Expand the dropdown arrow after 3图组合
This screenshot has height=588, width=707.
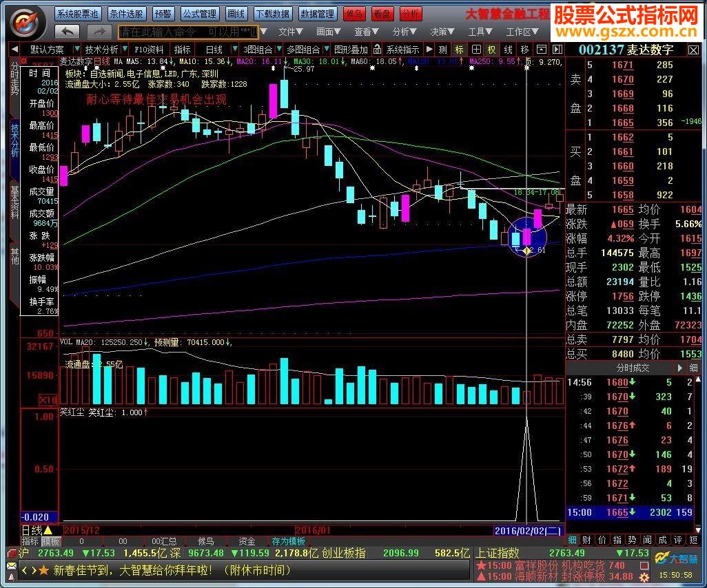(x=278, y=49)
